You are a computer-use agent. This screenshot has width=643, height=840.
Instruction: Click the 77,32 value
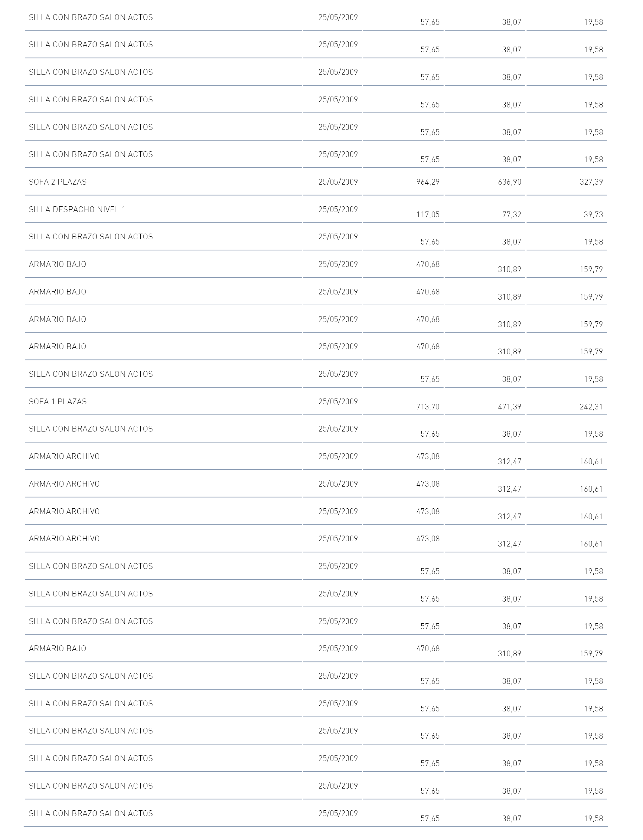(512, 215)
